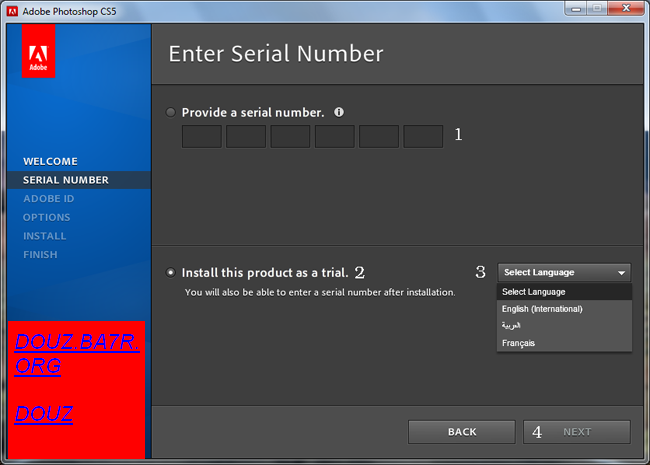Select the OPTIONS step

click(46, 217)
